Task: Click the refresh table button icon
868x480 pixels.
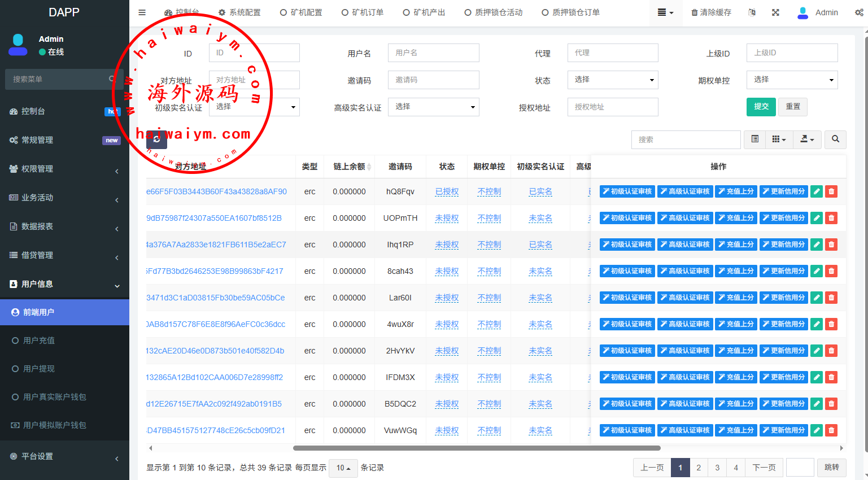Action: click(x=156, y=139)
